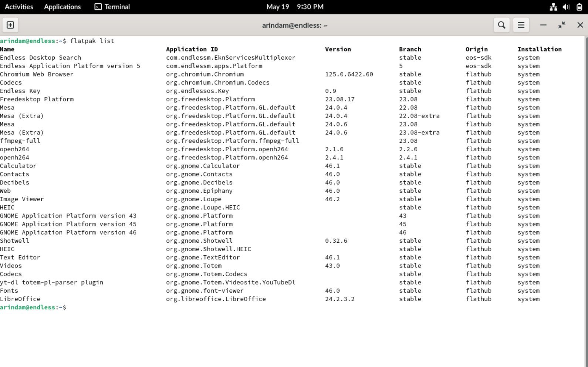Viewport: 588px width, 367px height.
Task: Click the org.libreoffice.LibreOffice application ID
Action: pyautogui.click(x=216, y=299)
